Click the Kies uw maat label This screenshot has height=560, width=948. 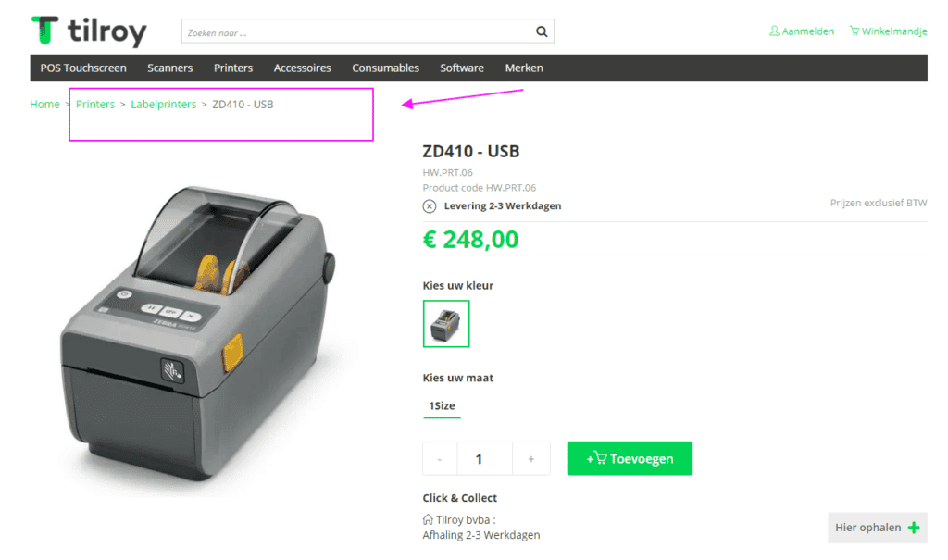[457, 378]
